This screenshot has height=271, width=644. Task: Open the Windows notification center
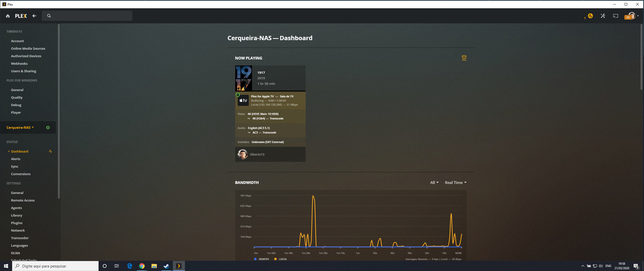[x=636, y=266]
